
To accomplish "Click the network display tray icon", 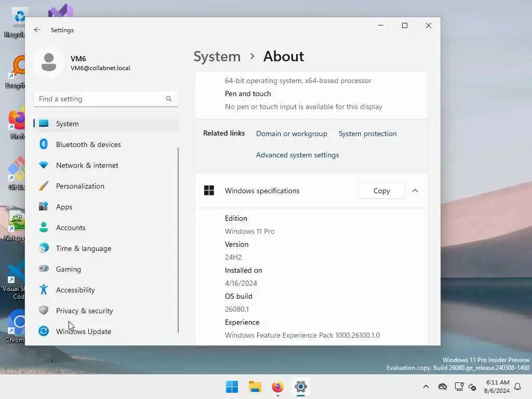I will pyautogui.click(x=459, y=387).
